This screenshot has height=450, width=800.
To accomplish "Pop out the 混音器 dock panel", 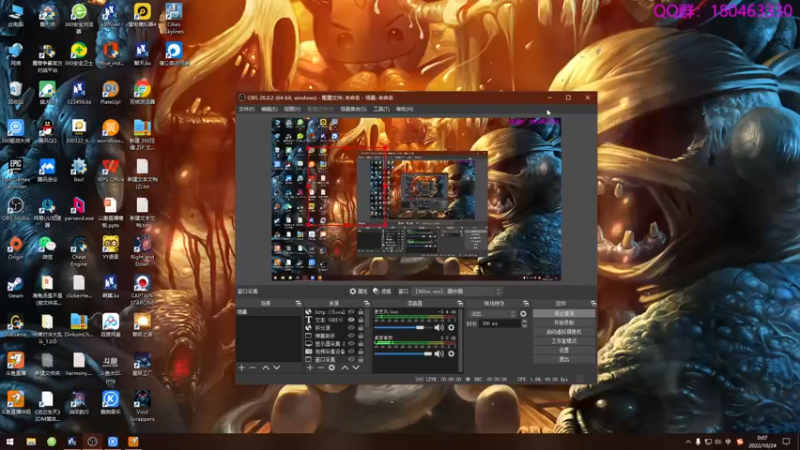I will click(x=460, y=304).
